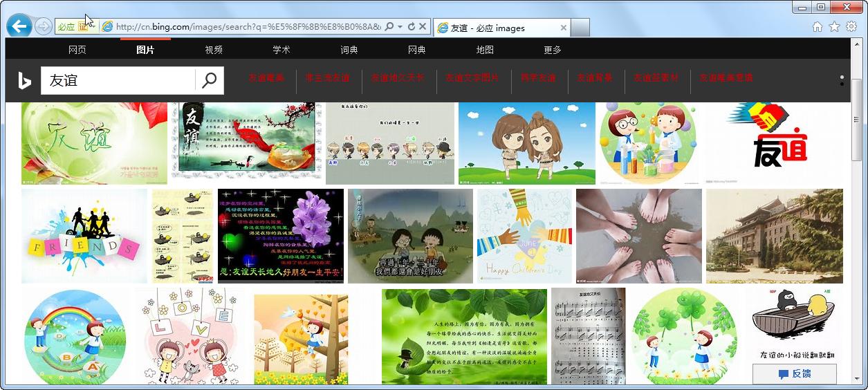
Task: Open the narrow yellow comic strip image
Action: 183,236
